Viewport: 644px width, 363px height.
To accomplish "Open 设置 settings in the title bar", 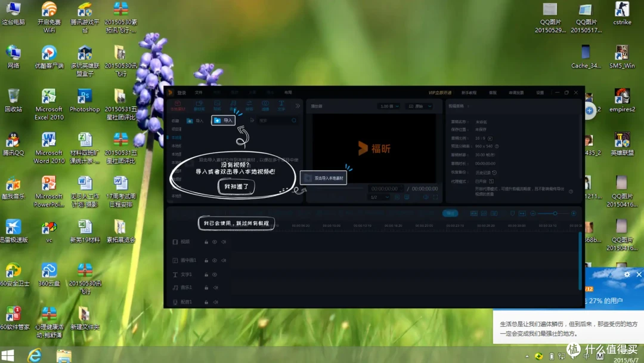I will (540, 93).
